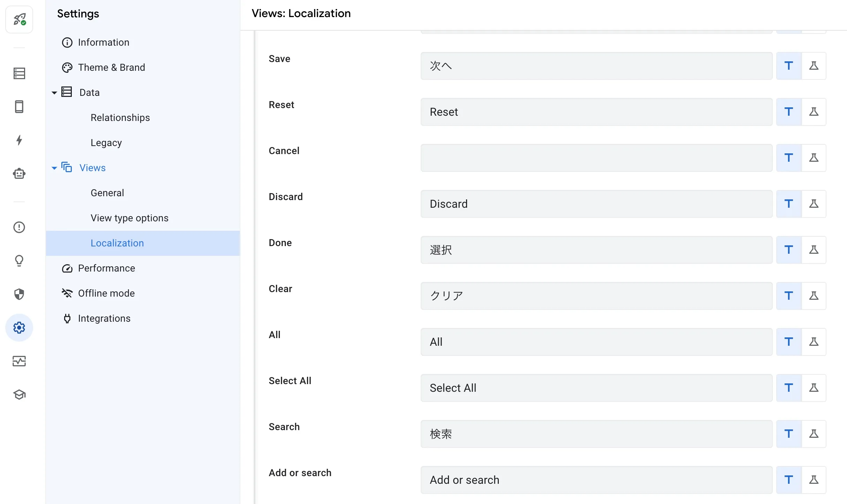Image resolution: width=847 pixels, height=504 pixels.
Task: Open the Intelligence lightbulb icon
Action: 19,260
